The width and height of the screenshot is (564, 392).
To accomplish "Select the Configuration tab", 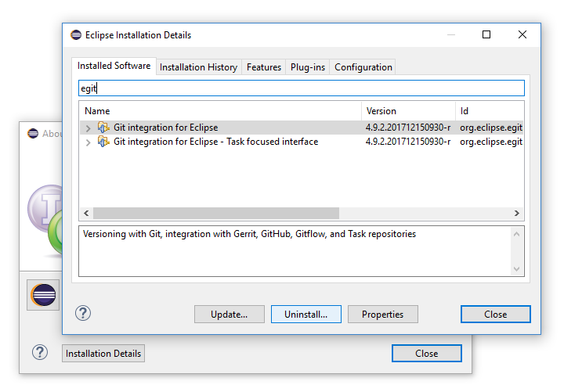I will [x=363, y=67].
